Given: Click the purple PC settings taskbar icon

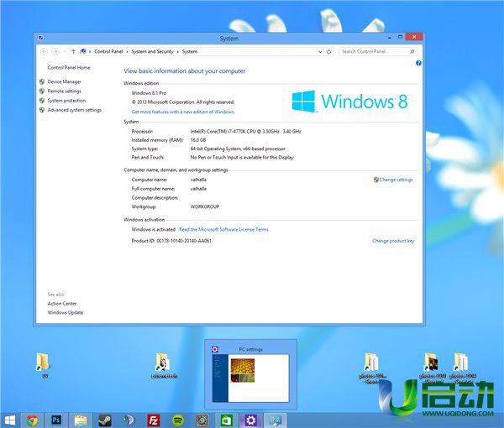Looking at the screenshot, I should [250, 420].
